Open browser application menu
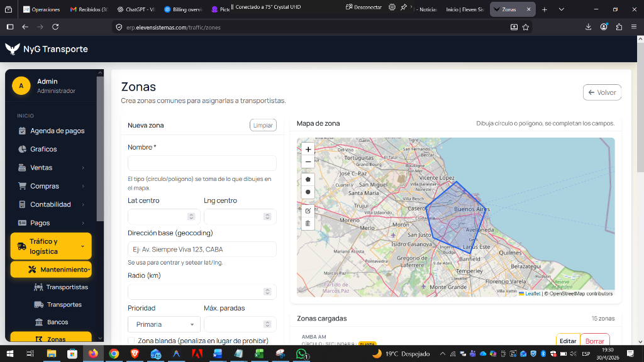 (634, 27)
